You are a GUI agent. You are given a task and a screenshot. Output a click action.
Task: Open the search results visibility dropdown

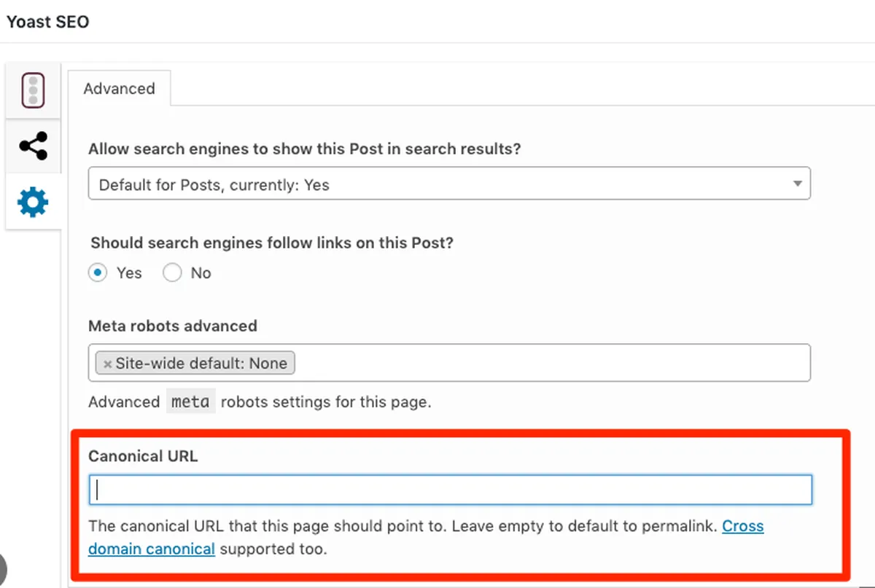click(449, 184)
